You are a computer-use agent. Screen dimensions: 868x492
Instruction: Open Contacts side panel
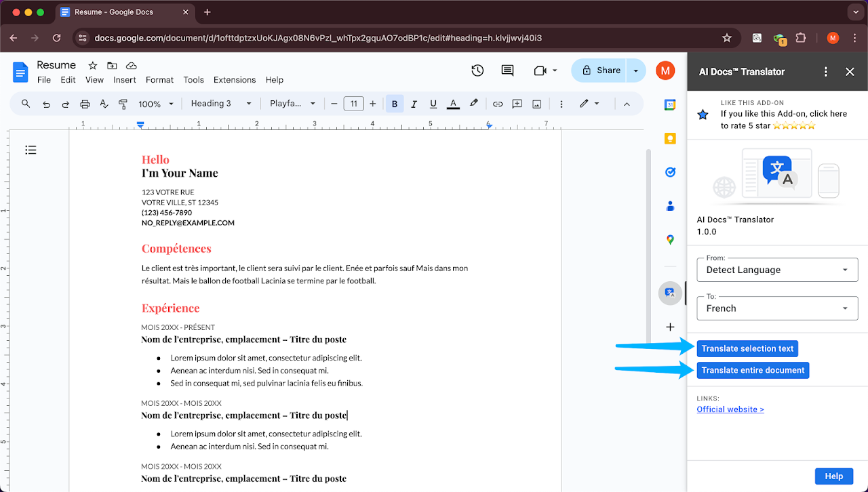point(670,206)
